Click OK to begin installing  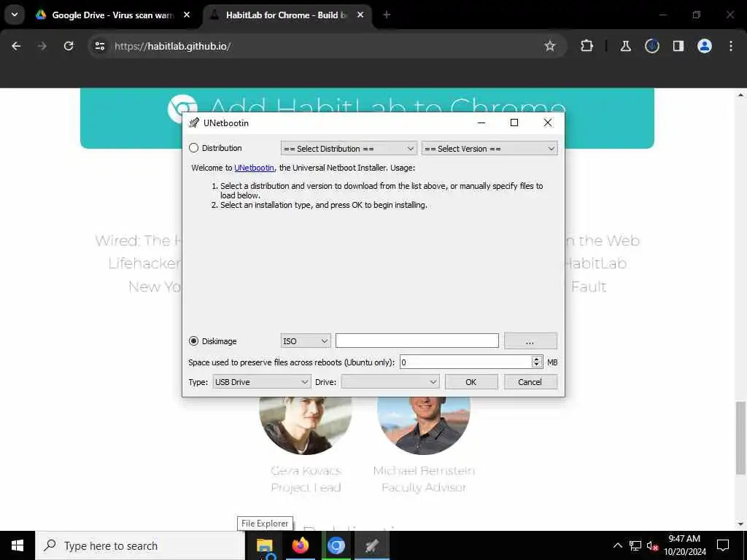tap(471, 382)
